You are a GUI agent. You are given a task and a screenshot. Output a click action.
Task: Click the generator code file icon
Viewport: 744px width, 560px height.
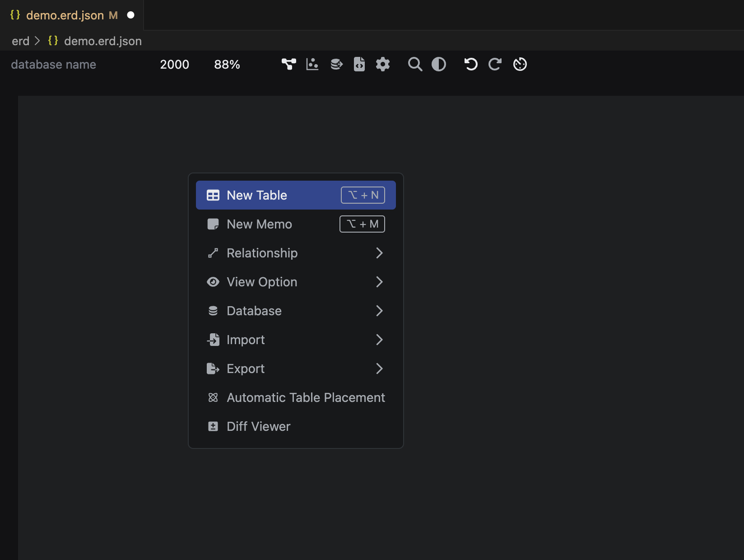tap(359, 65)
